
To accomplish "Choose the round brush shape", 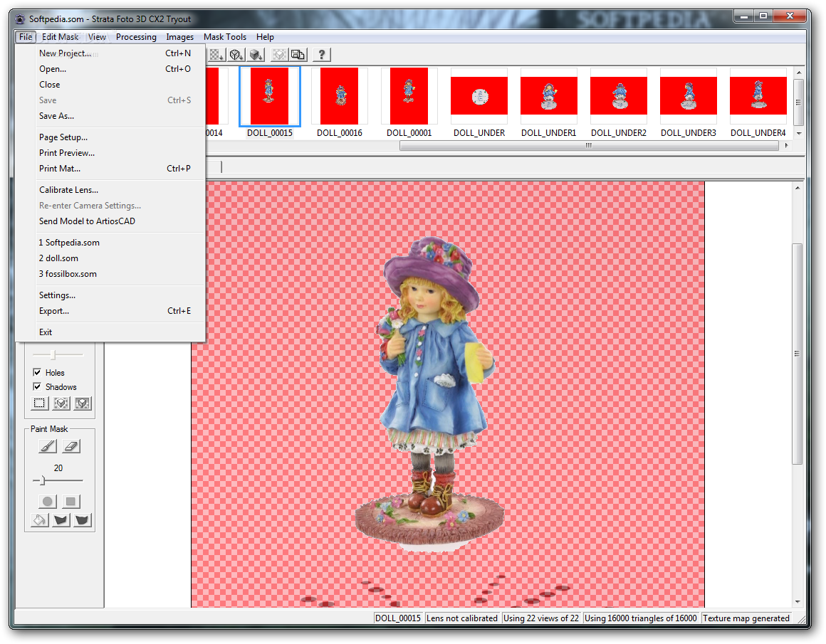I will click(x=48, y=501).
